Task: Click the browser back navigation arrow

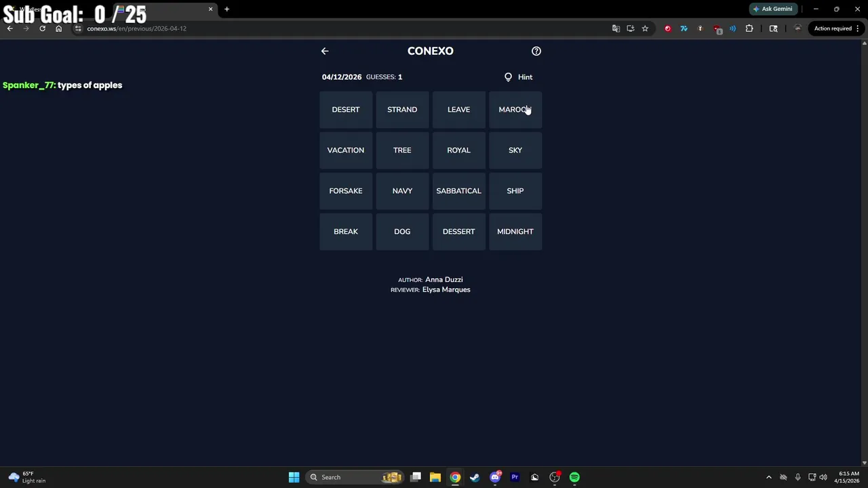Action: [x=9, y=28]
